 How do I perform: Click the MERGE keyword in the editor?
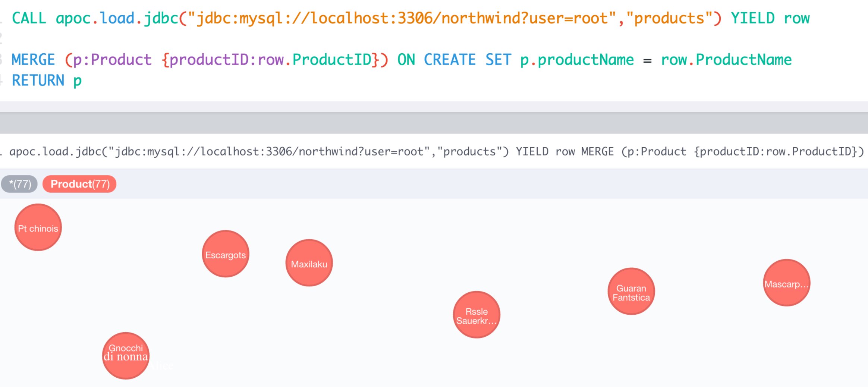[x=32, y=59]
